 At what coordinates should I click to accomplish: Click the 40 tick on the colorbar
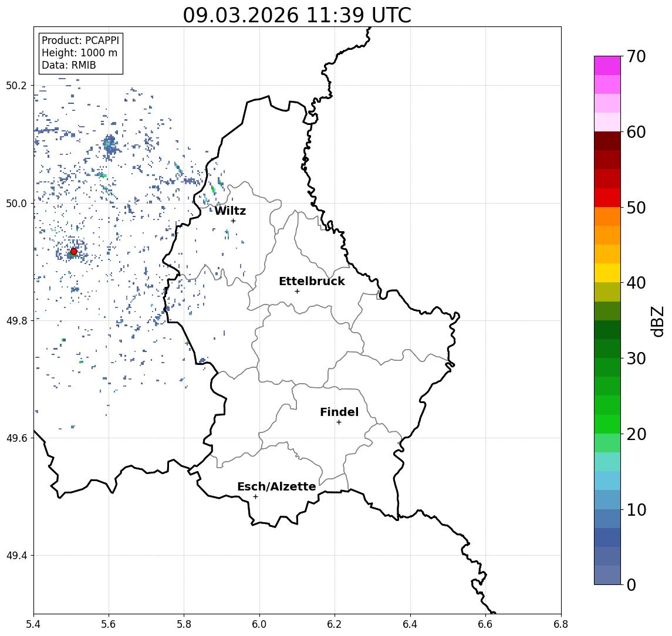[x=636, y=283]
